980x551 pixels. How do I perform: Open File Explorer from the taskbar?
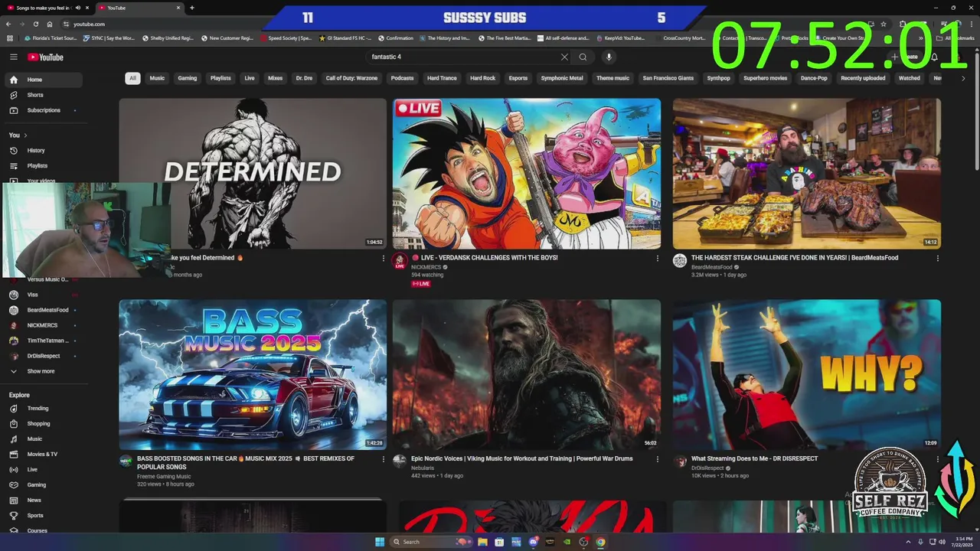tap(482, 542)
